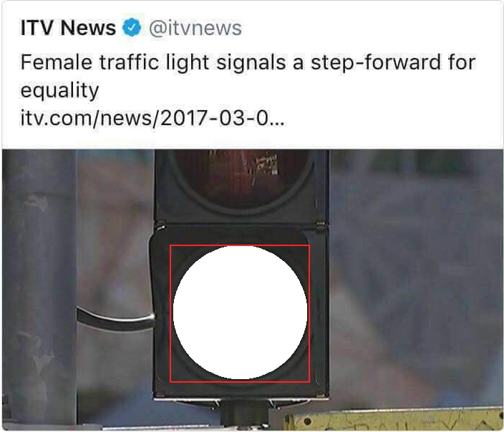The height and width of the screenshot is (432, 504).
Task: Open the @itvnews handle
Action: point(195,28)
